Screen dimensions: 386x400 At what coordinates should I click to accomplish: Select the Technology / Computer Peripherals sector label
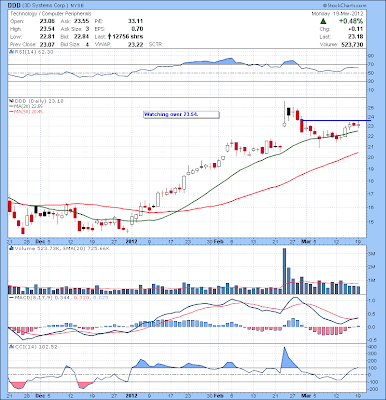pyautogui.click(x=51, y=14)
